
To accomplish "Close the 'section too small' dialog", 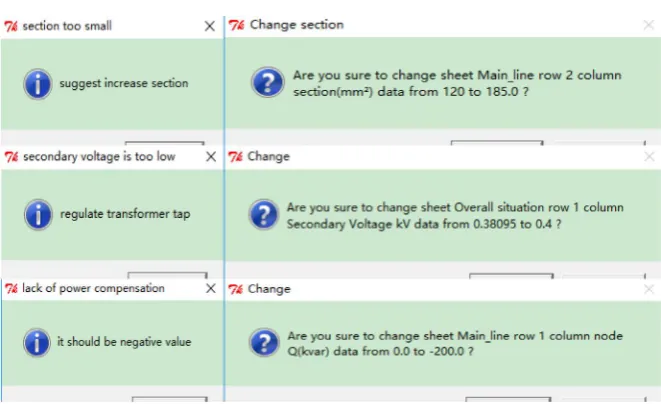I will [210, 26].
